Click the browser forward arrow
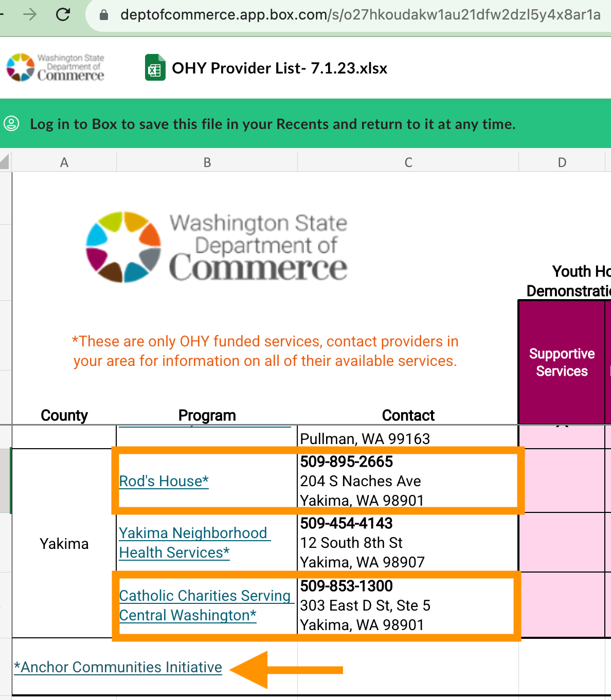The image size is (611, 700). 30,14
